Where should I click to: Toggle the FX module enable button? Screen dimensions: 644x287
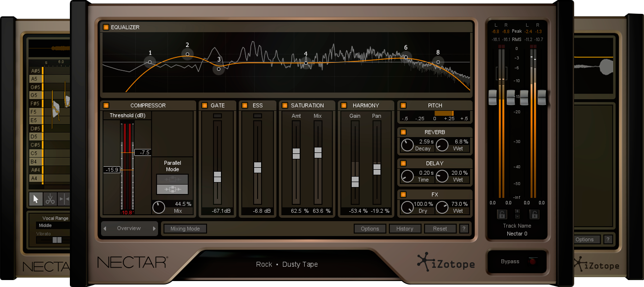403,194
